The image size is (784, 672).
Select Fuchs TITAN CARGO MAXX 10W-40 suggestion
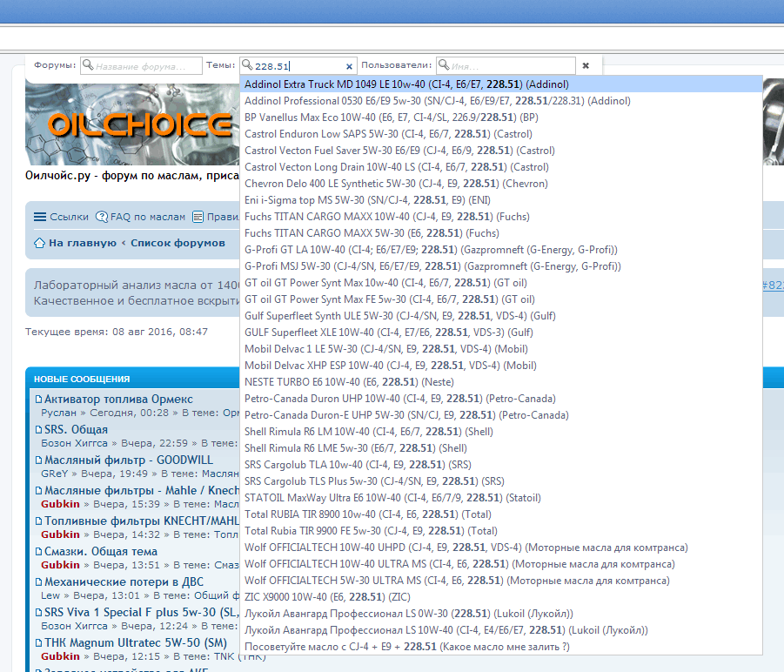coord(501,216)
